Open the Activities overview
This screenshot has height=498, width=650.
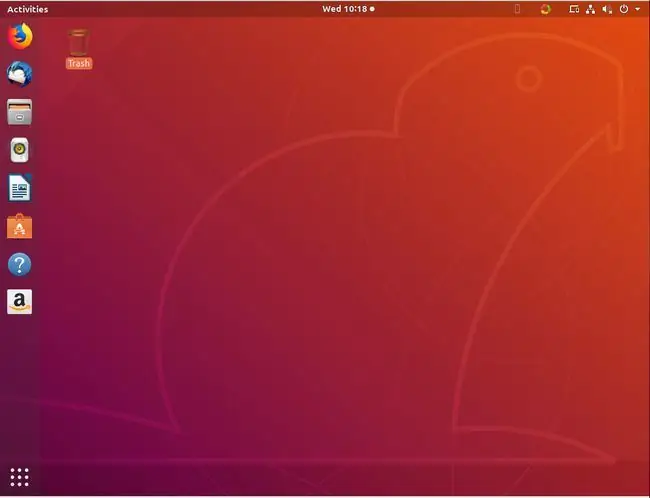coord(27,9)
